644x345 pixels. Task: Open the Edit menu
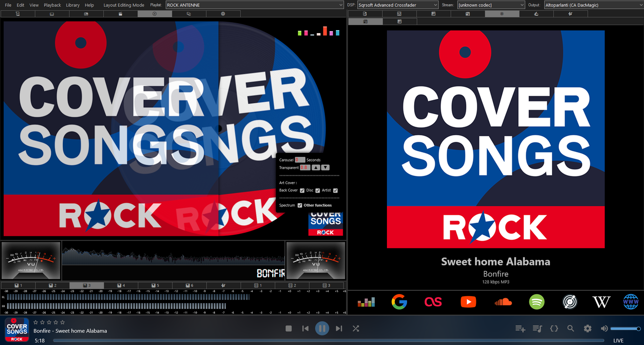[21, 5]
